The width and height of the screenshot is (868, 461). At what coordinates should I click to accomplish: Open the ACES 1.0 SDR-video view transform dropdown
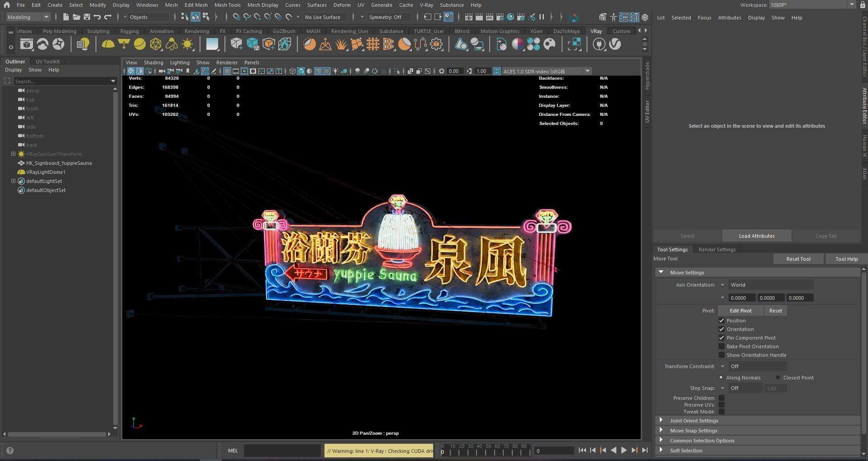(x=547, y=71)
